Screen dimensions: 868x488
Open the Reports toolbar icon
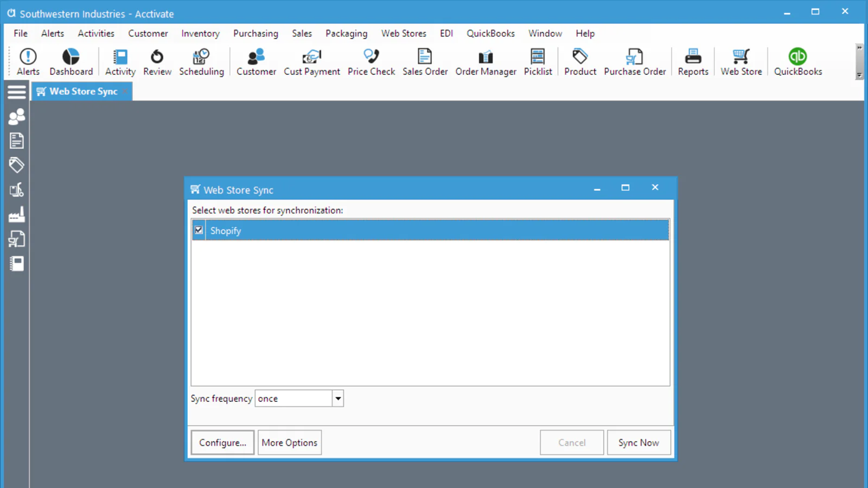click(x=693, y=62)
